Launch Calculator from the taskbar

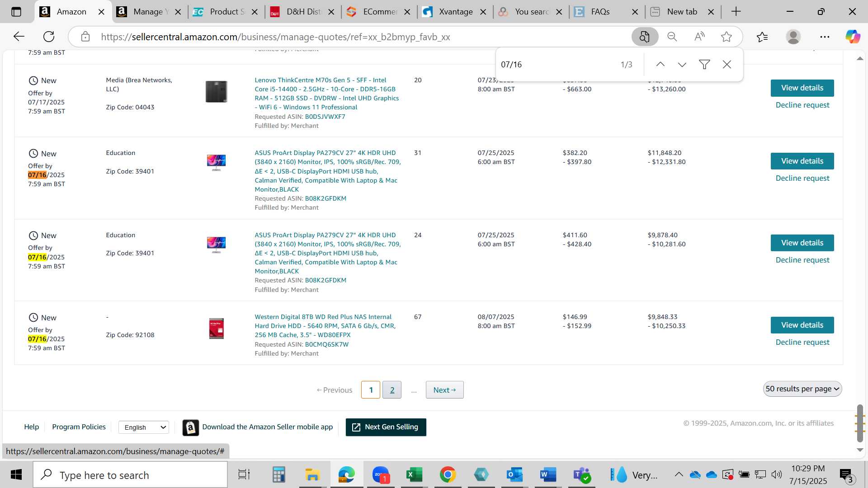pos(278,475)
